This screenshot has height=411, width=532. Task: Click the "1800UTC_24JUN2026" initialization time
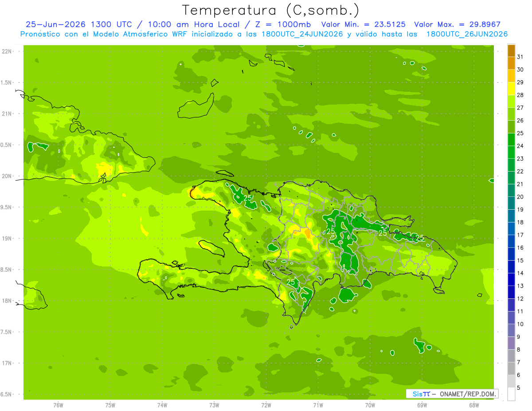pyautogui.click(x=302, y=34)
